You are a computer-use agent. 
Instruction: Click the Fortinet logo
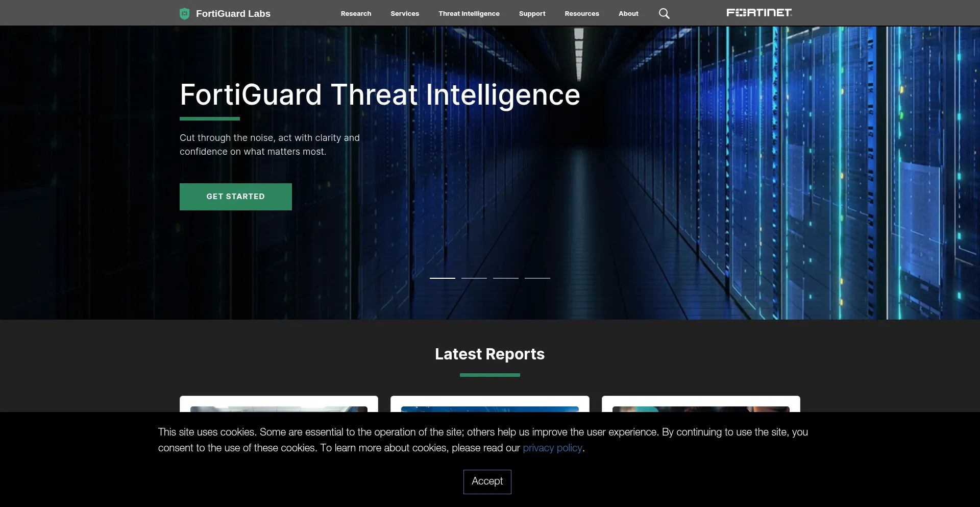[x=758, y=12]
